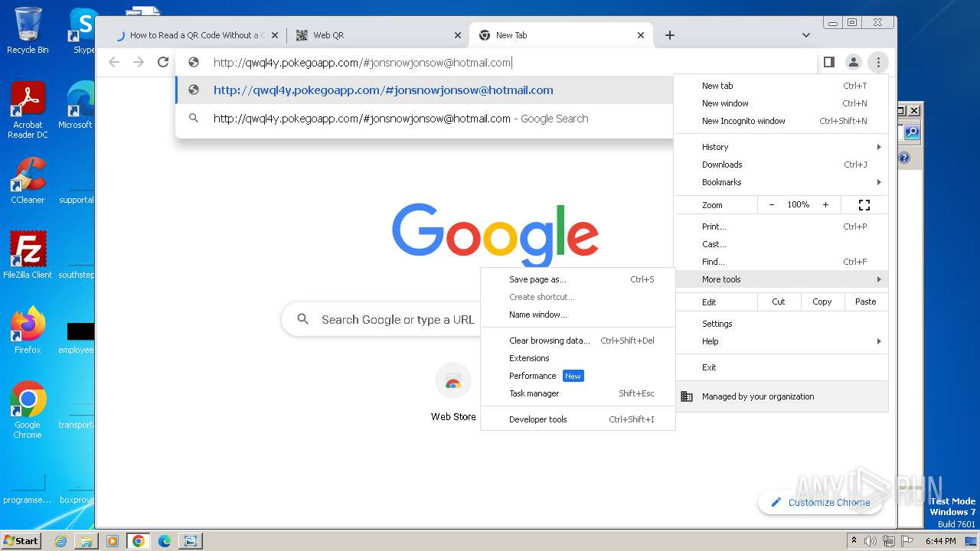Open the Chrome profile avatar icon
This screenshot has width=980, height=551.
(x=853, y=62)
